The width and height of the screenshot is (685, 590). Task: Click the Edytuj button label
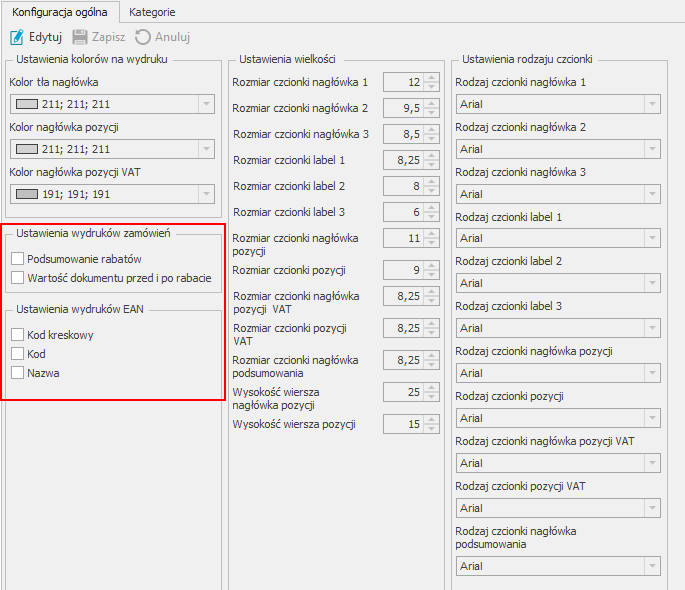click(x=45, y=37)
